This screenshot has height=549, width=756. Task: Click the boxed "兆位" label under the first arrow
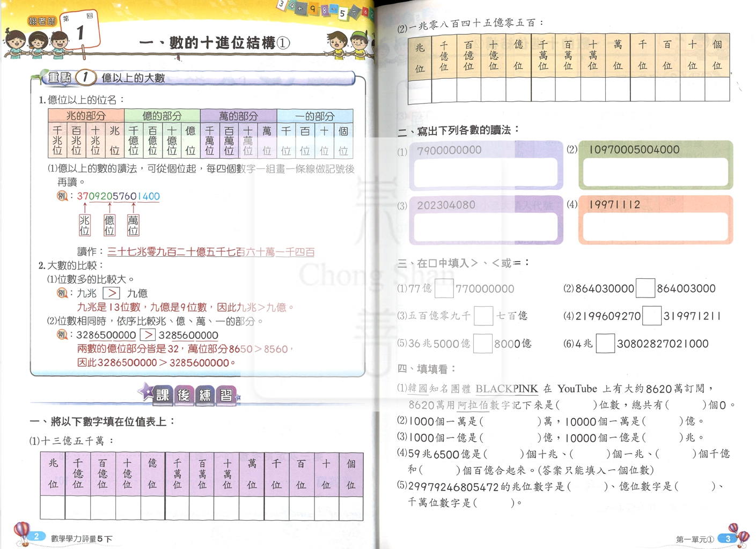[x=85, y=226]
